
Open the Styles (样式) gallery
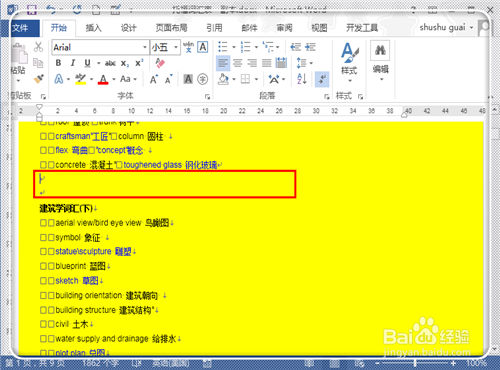pos(349,62)
